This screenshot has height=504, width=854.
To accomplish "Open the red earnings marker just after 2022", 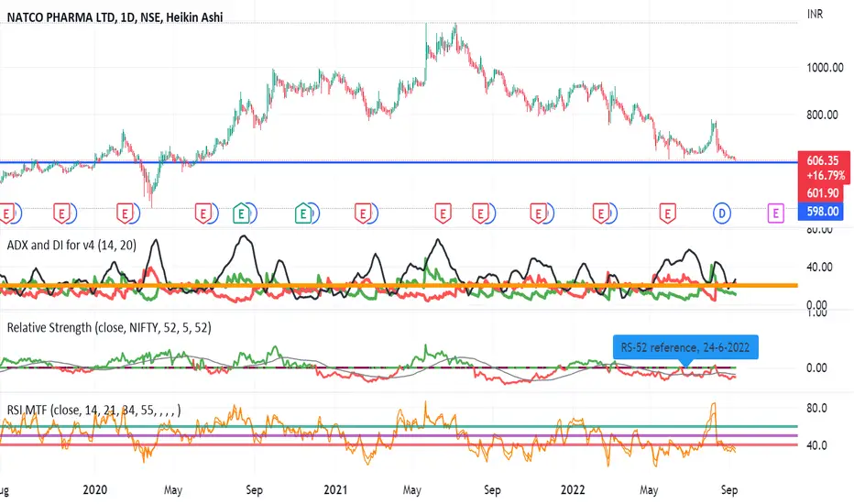I will [601, 213].
